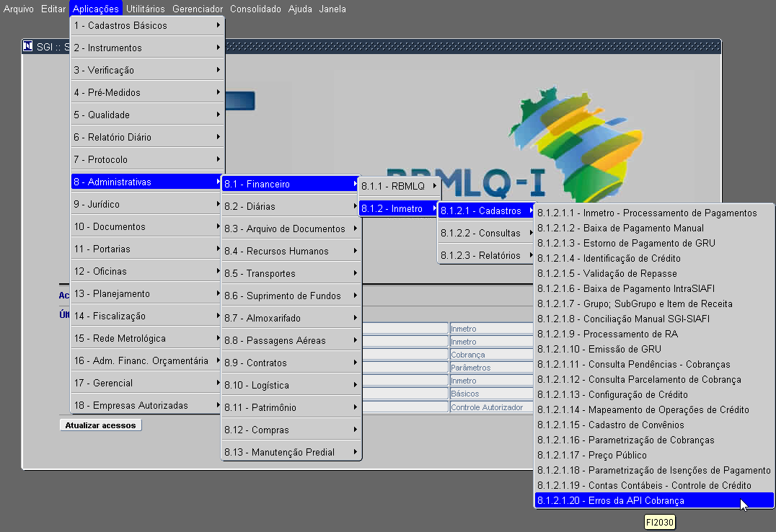The image size is (776, 532).
Task: Choose 8.9 Contratos from Administrativas submenu
Action: [x=291, y=363]
